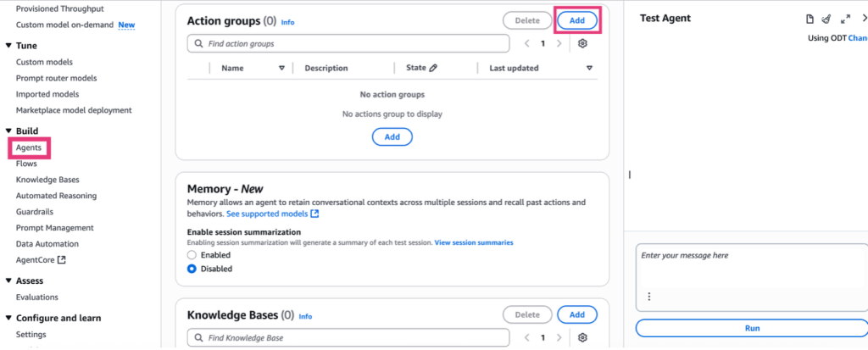Collapse the Tune section in sidebar
The height and width of the screenshot is (350, 868).
point(8,46)
